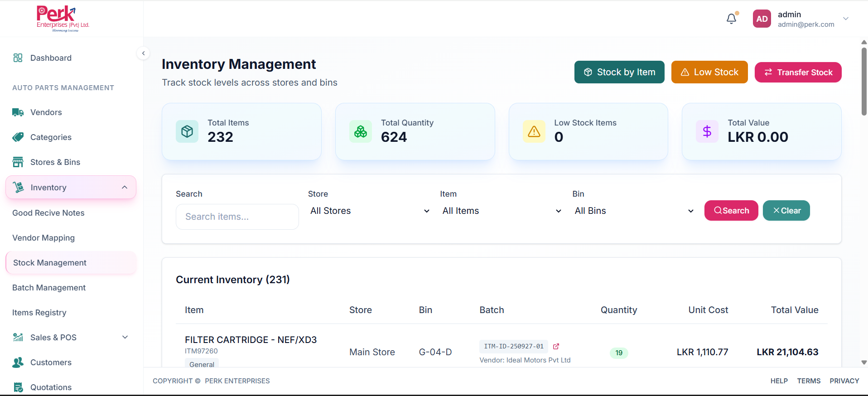
Task: Click the Stores & Bins shop icon
Action: 18,162
